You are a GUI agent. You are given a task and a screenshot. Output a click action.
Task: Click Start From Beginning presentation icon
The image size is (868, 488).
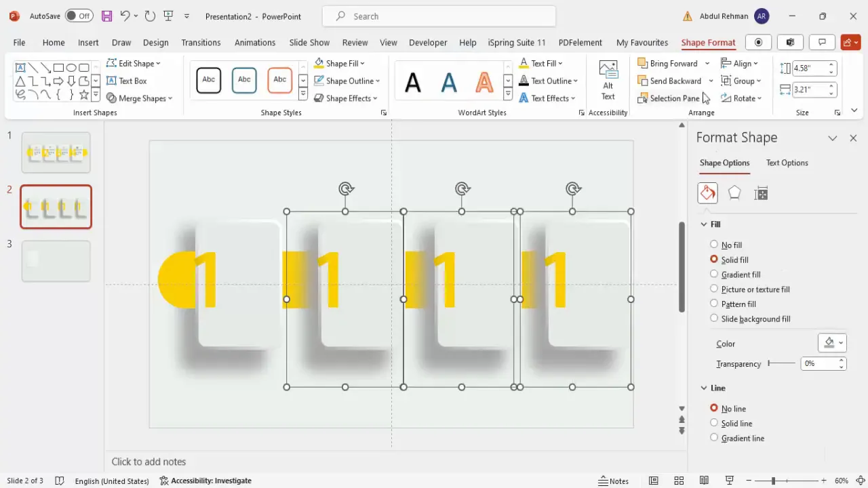coord(169,16)
